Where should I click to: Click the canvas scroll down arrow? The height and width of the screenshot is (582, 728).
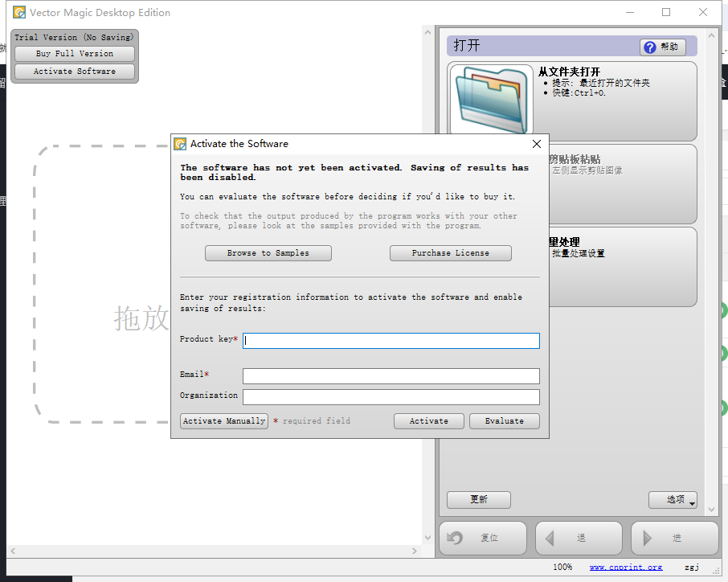pyautogui.click(x=427, y=538)
